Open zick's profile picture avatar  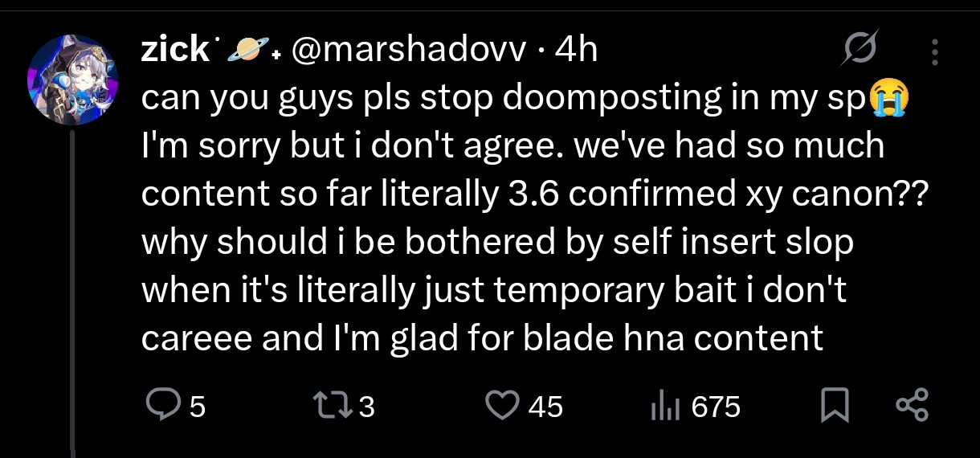click(73, 80)
